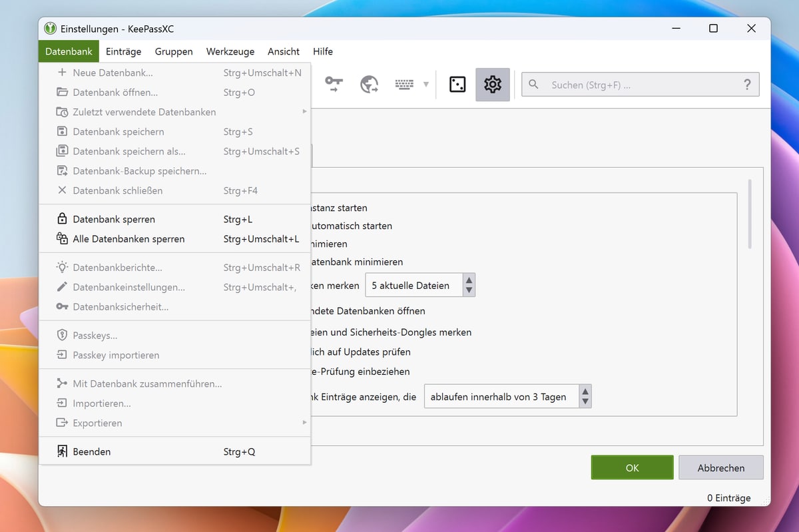Open the password generator dice icon

coord(457,85)
